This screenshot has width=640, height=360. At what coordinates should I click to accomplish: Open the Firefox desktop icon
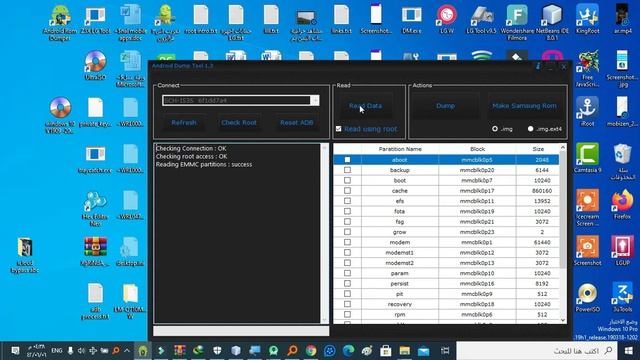[622, 204]
